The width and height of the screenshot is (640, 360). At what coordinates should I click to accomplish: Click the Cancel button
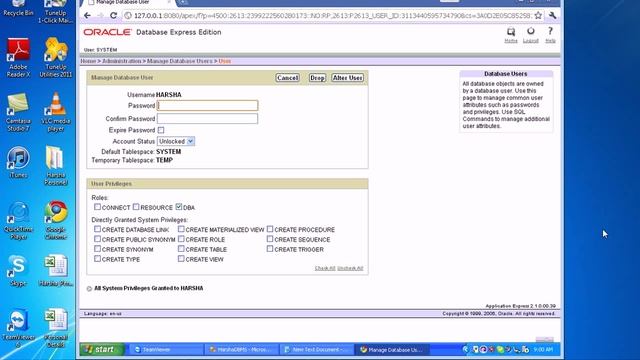coord(287,78)
